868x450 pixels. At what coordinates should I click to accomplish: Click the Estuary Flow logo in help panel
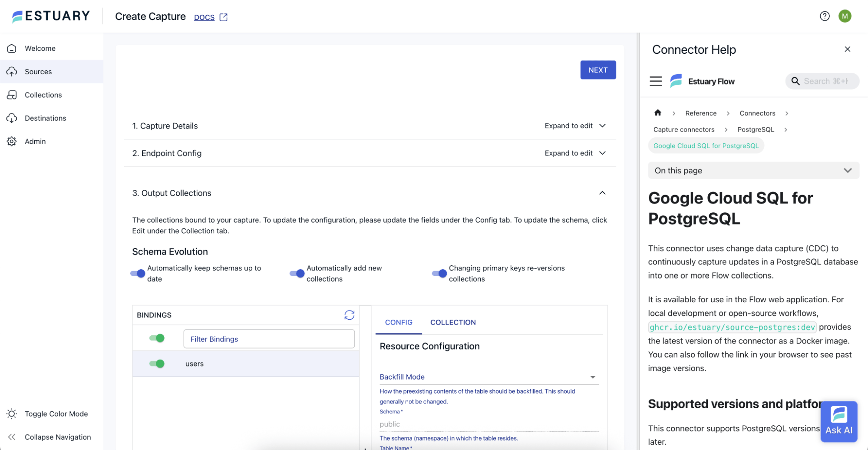tap(676, 81)
